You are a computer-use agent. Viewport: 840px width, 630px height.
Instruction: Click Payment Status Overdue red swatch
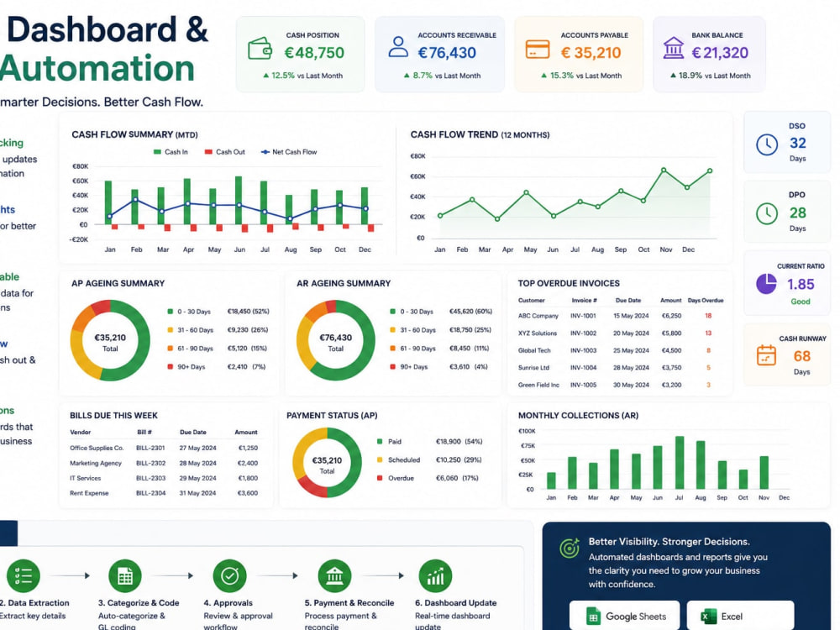(x=380, y=478)
